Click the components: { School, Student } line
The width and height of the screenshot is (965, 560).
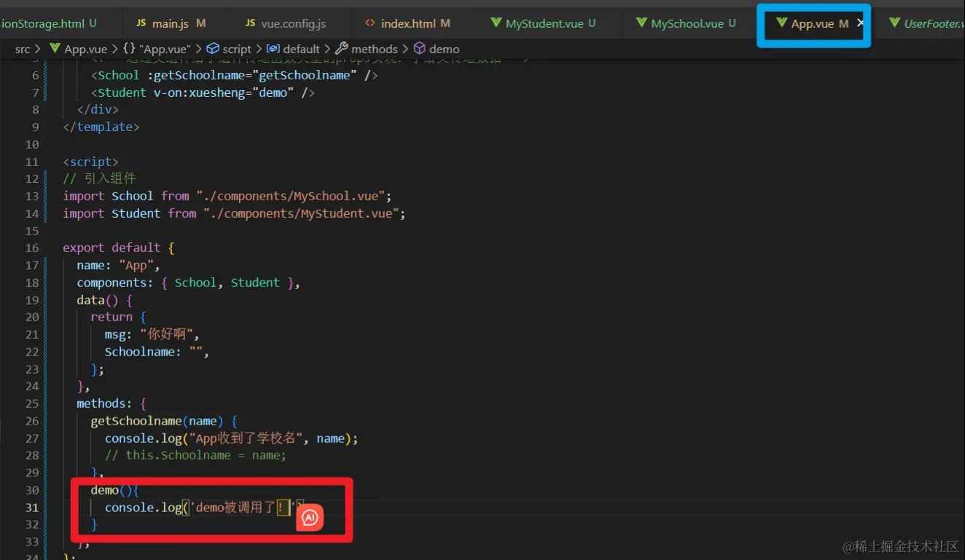(x=188, y=283)
